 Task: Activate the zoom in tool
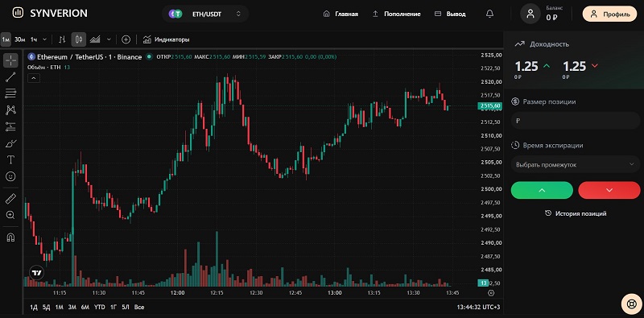click(11, 215)
